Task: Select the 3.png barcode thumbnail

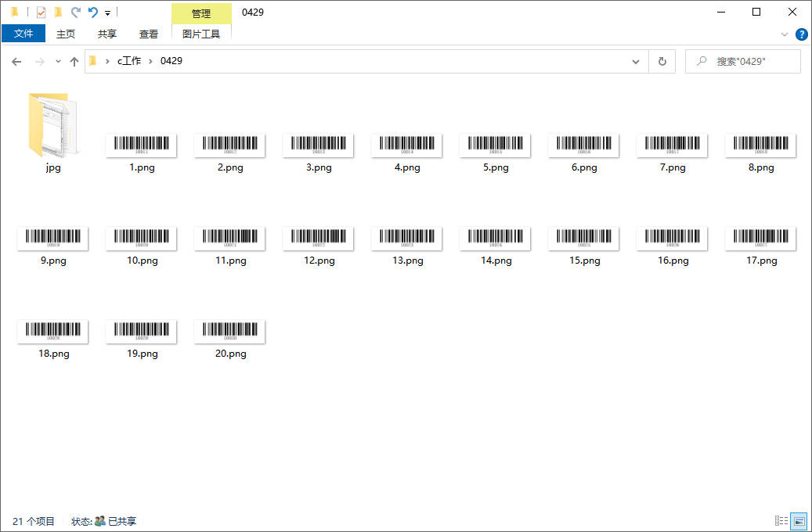Action: click(x=319, y=146)
